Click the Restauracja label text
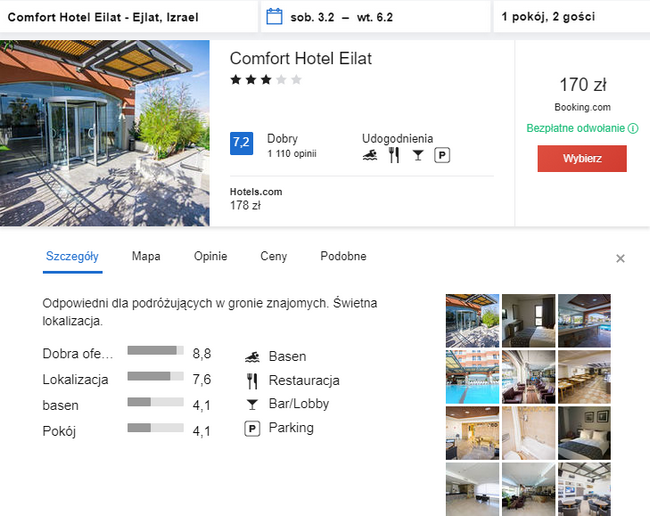 (x=304, y=380)
